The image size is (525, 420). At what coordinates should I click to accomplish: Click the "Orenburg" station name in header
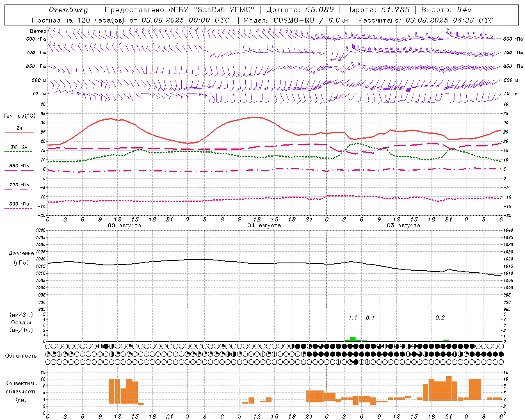click(x=68, y=10)
